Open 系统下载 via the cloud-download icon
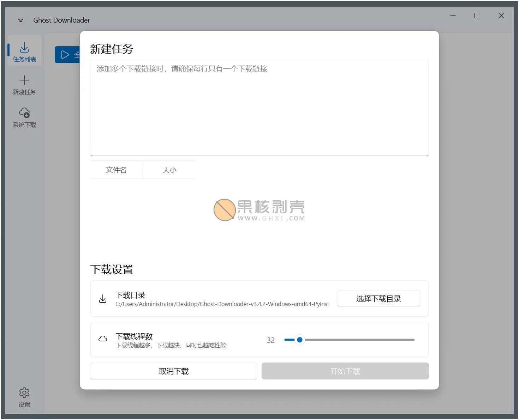 (24, 112)
